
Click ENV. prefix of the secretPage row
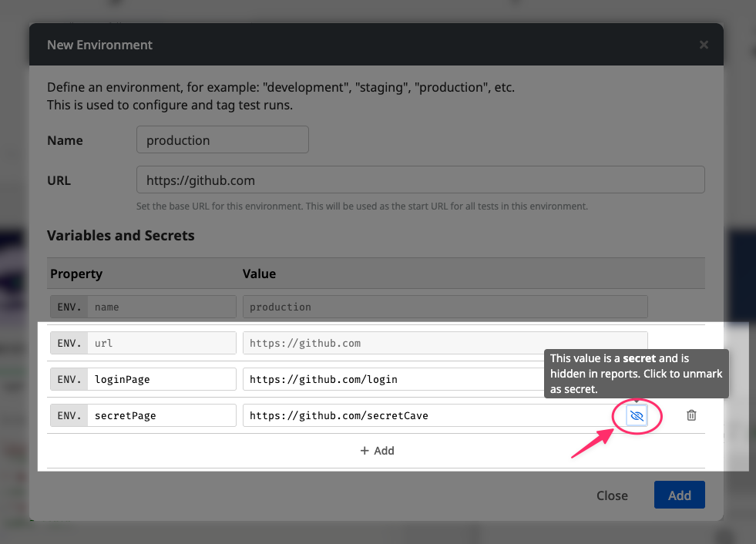pyautogui.click(x=69, y=415)
